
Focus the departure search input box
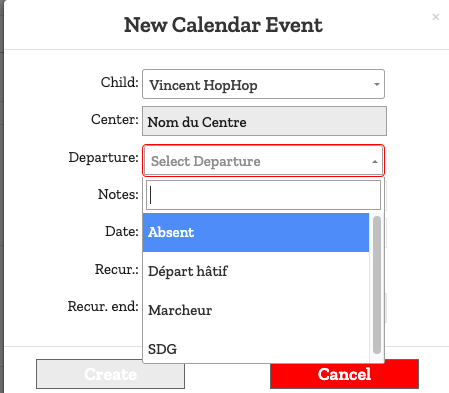(263, 195)
